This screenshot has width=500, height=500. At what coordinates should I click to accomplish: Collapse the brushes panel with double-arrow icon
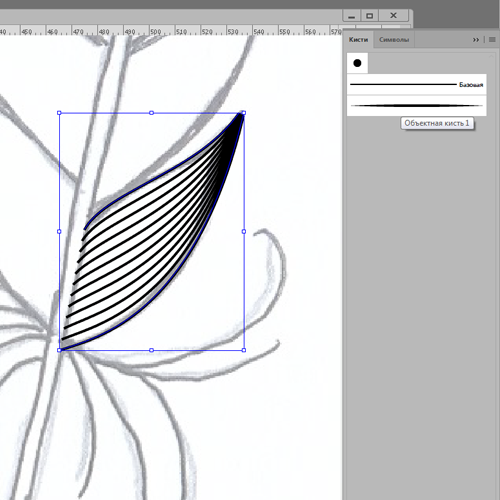pyautogui.click(x=476, y=40)
